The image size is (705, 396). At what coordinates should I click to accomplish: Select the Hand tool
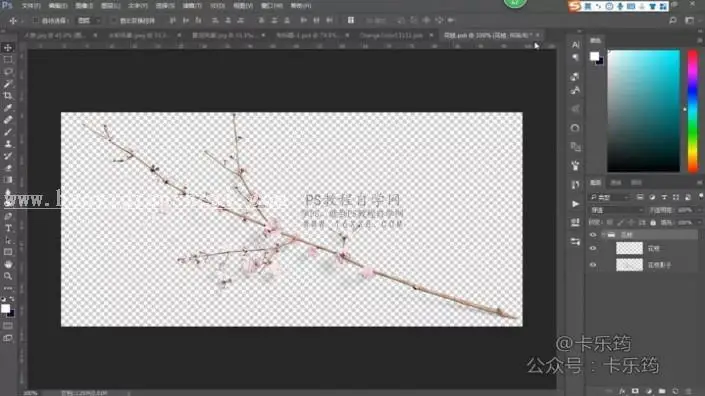(8, 264)
